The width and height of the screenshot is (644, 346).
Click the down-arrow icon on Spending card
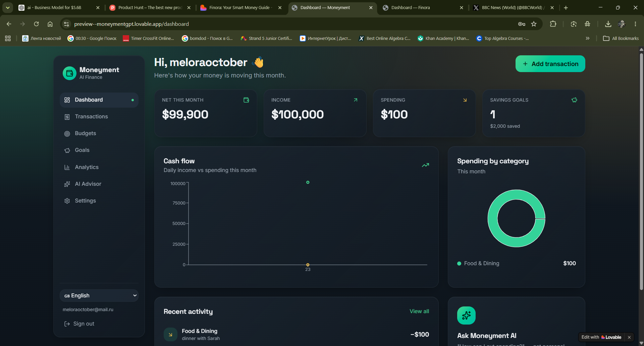(465, 100)
